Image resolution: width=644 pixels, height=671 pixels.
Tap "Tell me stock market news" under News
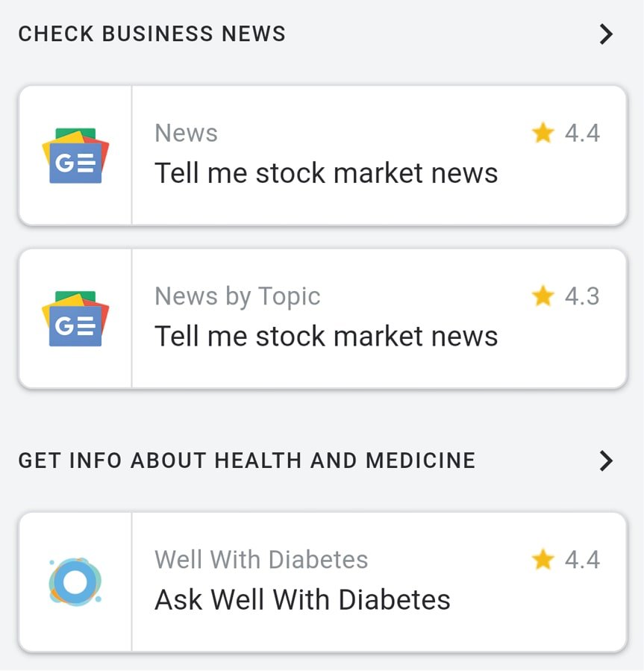(326, 173)
